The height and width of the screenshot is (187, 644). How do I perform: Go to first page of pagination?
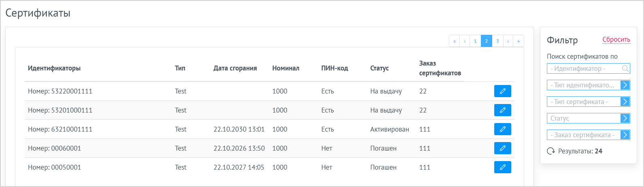pyautogui.click(x=455, y=41)
